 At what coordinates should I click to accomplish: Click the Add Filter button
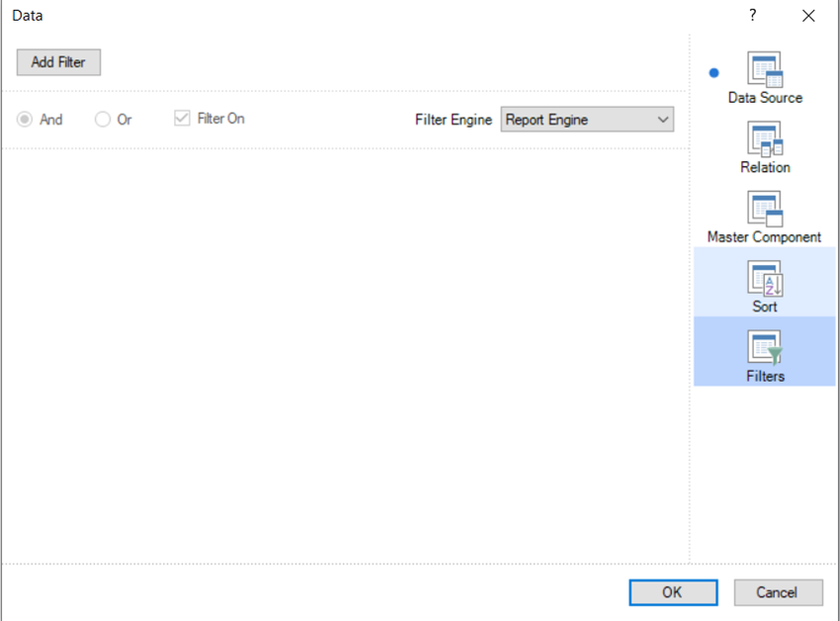tap(58, 62)
